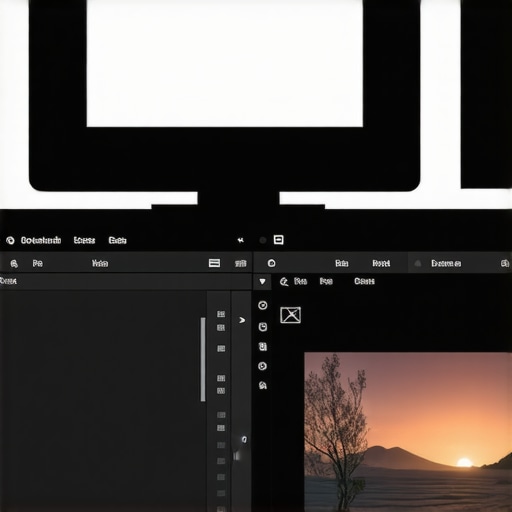Click the circle icon starting the right panel toolbar
This screenshot has height=512, width=512.
[272, 263]
